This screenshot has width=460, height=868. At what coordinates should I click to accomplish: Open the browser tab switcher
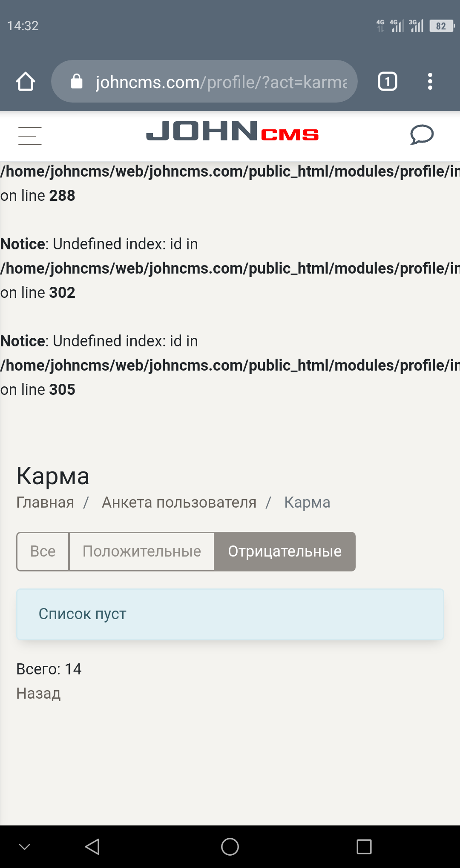[x=388, y=81]
